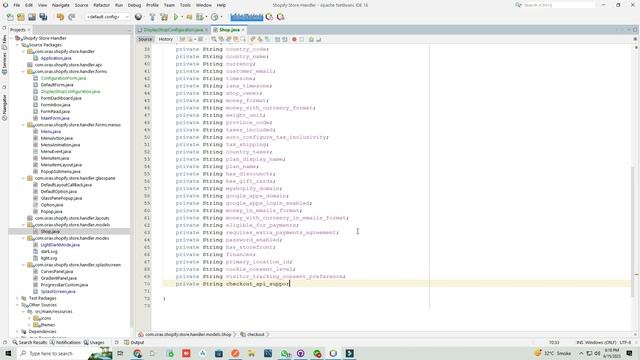Click the models.Shop breadcrumb item
The height and width of the screenshot is (360, 640).
tap(185, 334)
